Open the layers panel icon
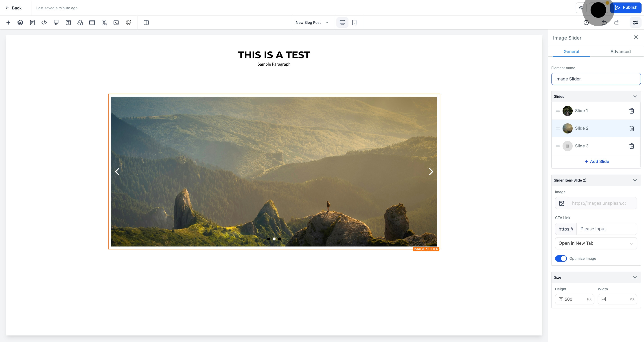 (x=20, y=22)
